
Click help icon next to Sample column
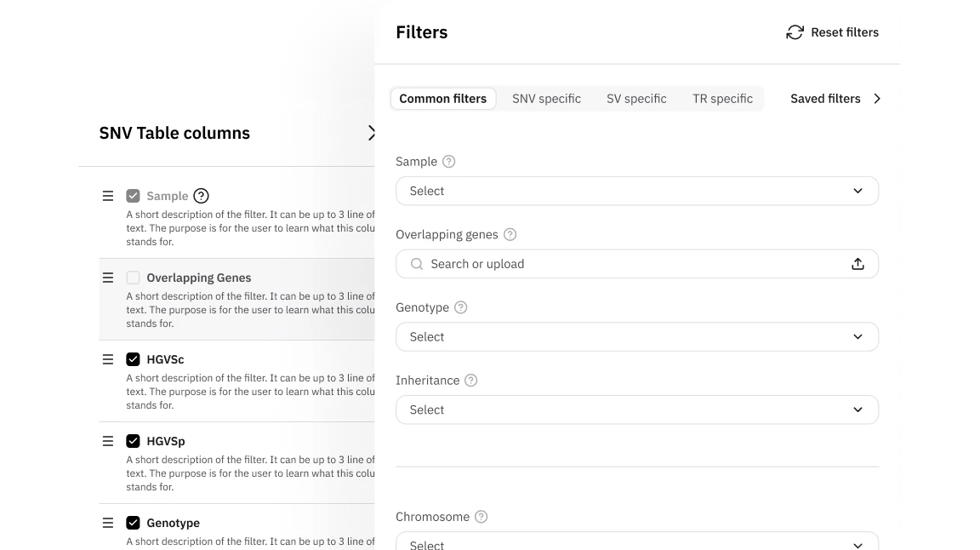click(201, 196)
